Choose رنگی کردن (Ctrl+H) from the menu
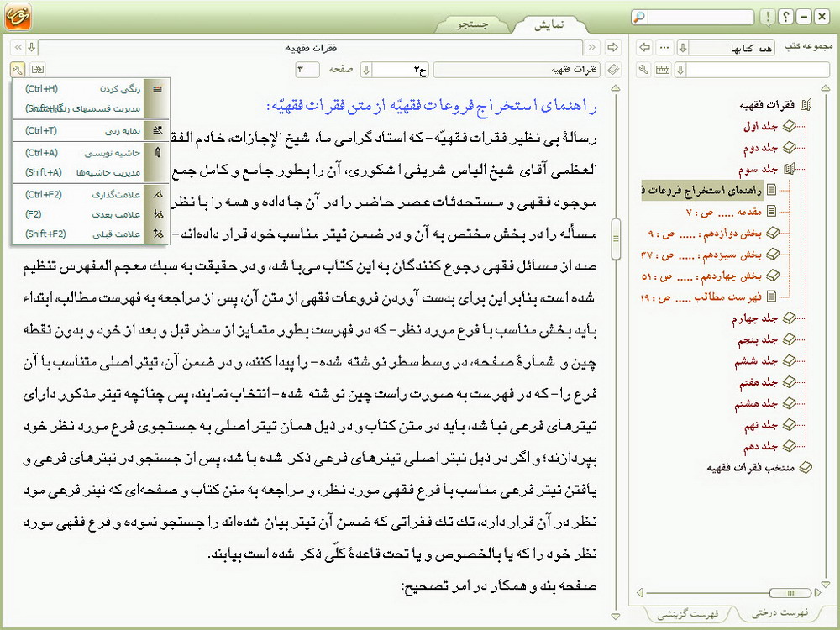 (90, 89)
